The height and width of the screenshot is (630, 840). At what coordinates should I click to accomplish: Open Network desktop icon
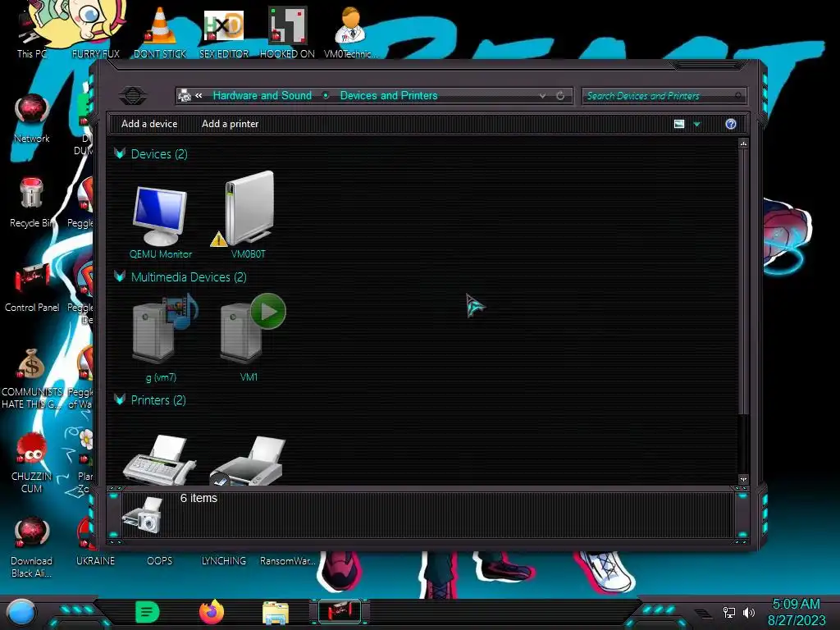32,118
